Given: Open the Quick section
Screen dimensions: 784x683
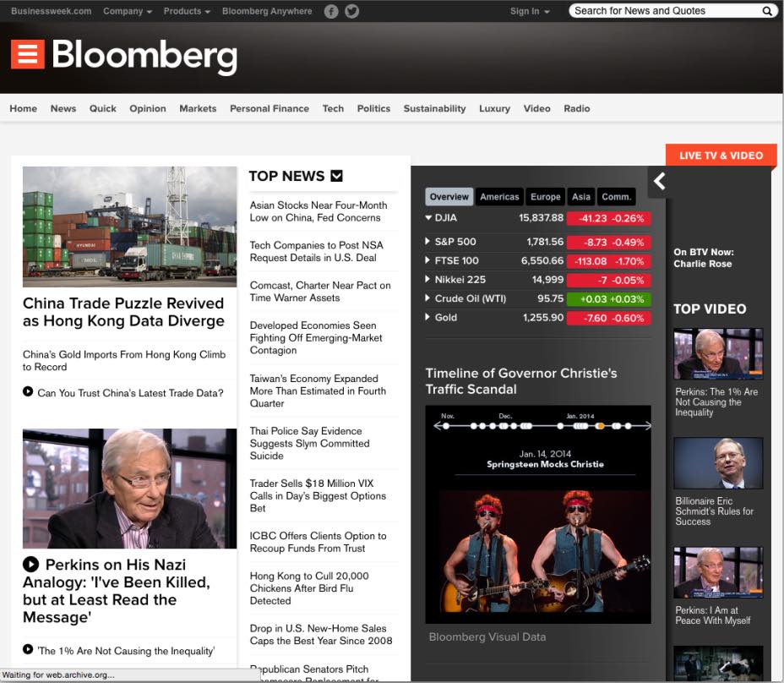Looking at the screenshot, I should (102, 108).
